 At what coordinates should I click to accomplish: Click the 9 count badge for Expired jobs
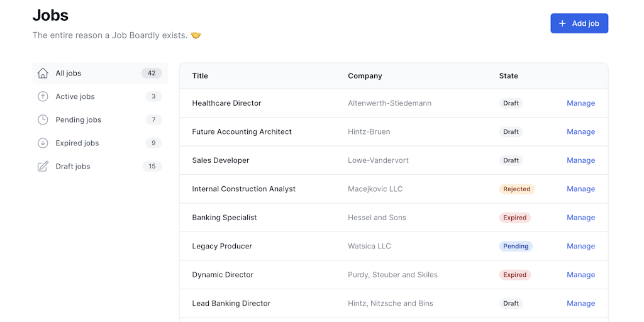click(x=153, y=143)
